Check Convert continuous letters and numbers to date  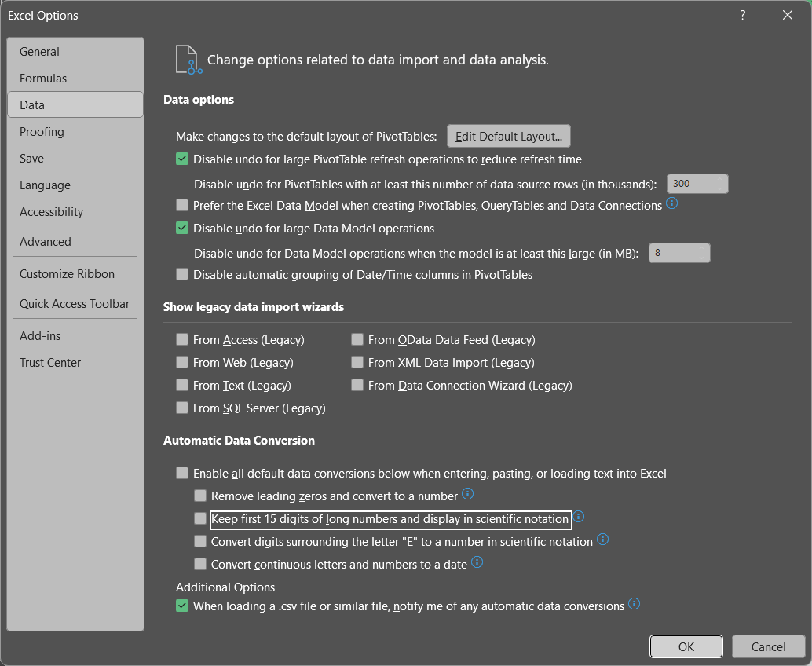200,564
